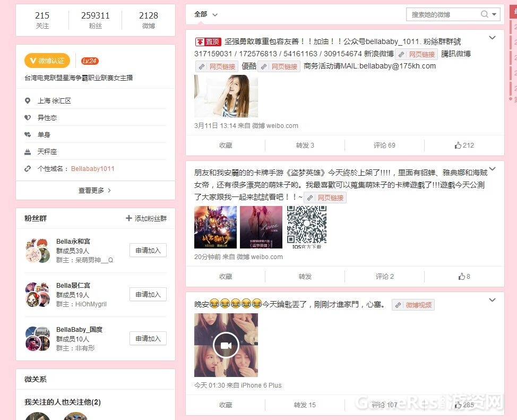Screen dimensions: 517x420
Task: Open the 3月11日 13:14 timestamp link
Action: coord(215,126)
